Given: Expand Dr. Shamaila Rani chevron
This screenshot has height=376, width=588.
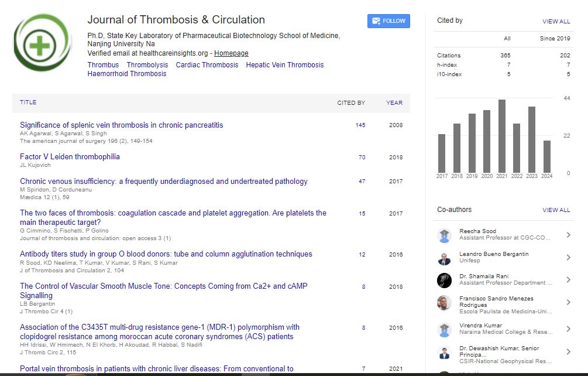Looking at the screenshot, I should click(x=569, y=280).
